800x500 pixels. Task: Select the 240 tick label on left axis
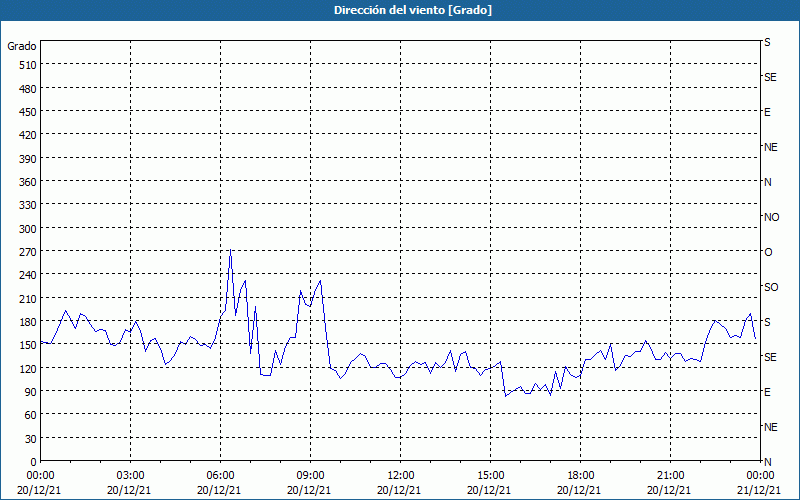click(x=28, y=275)
